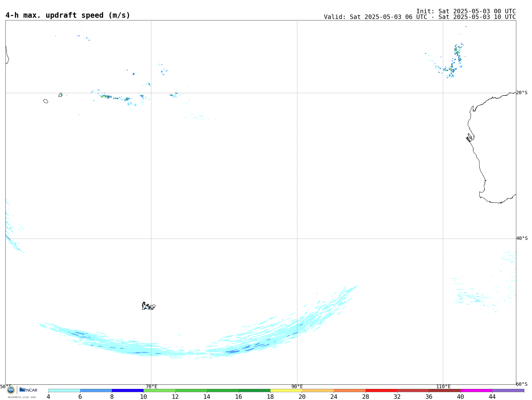Click the Mauritius island outline on 20°S line

coord(60,95)
